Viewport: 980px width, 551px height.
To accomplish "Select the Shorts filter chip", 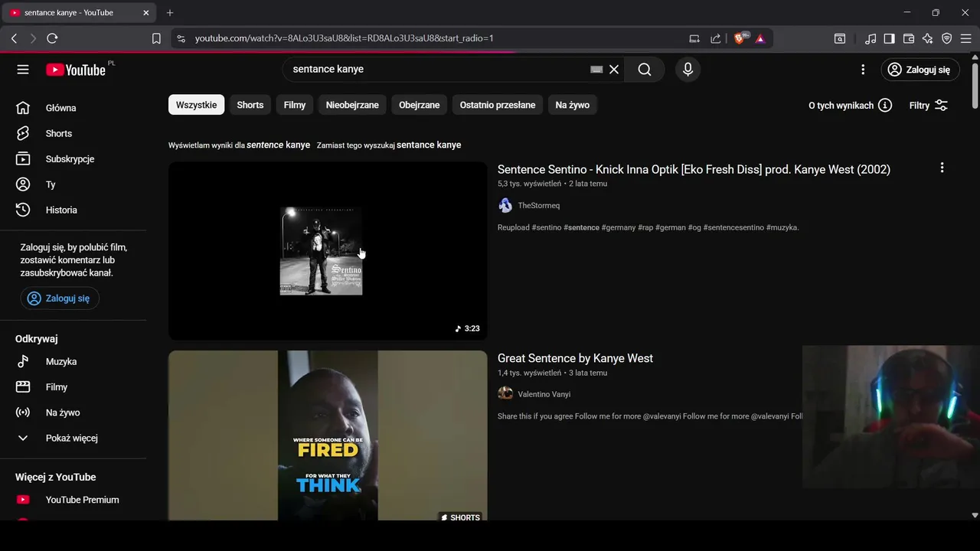I will tap(250, 105).
